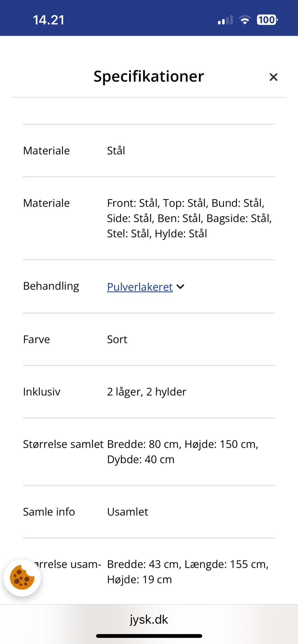Tap the Samle info Usamlet entry
This screenshot has width=298, height=644.
point(127,512)
